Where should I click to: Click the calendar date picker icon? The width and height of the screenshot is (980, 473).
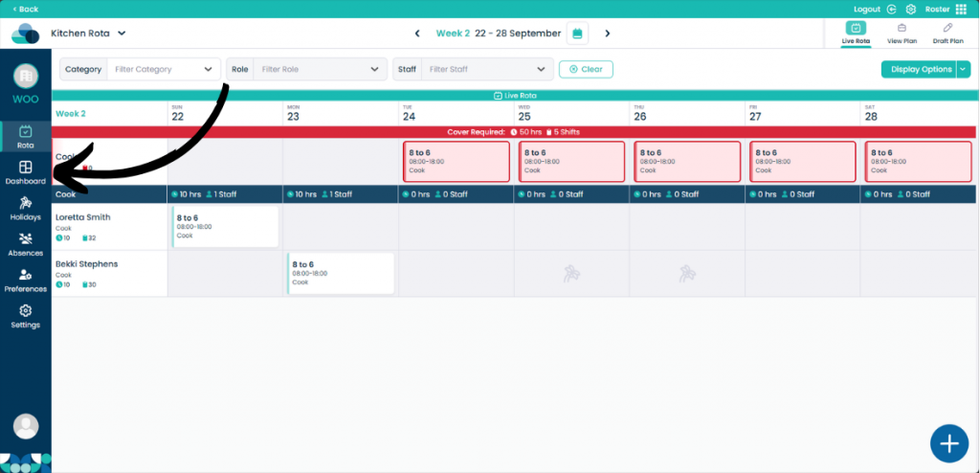577,34
